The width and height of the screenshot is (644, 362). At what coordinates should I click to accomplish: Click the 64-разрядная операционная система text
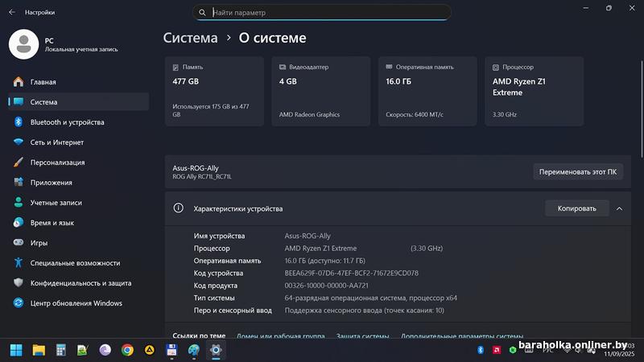[370, 298]
